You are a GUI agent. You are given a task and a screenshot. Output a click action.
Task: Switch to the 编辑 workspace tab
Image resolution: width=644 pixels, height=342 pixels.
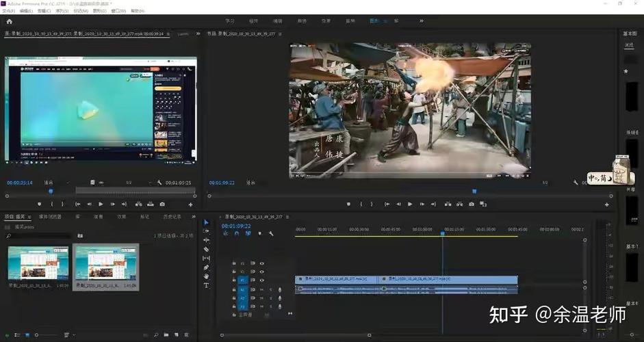(x=278, y=21)
